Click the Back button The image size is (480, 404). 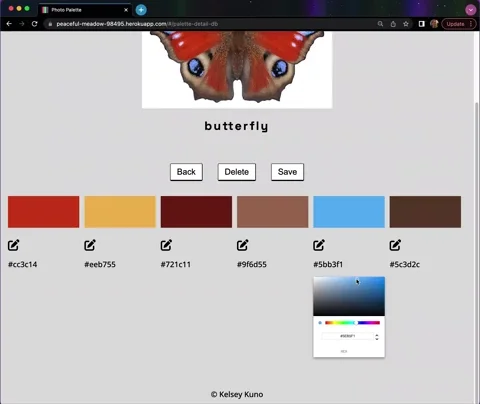click(186, 172)
